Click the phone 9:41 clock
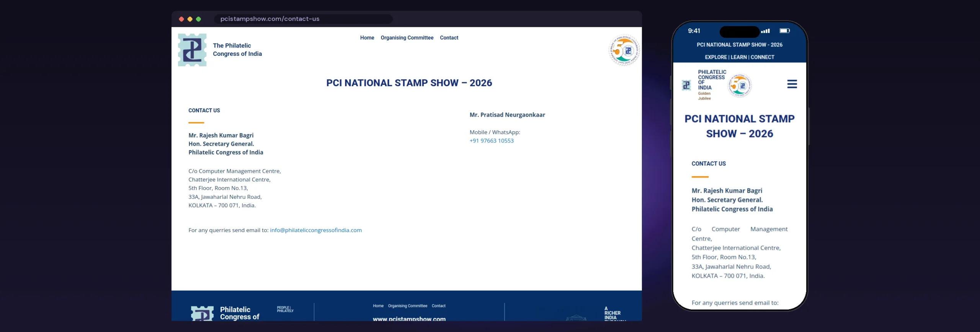 tap(694, 31)
